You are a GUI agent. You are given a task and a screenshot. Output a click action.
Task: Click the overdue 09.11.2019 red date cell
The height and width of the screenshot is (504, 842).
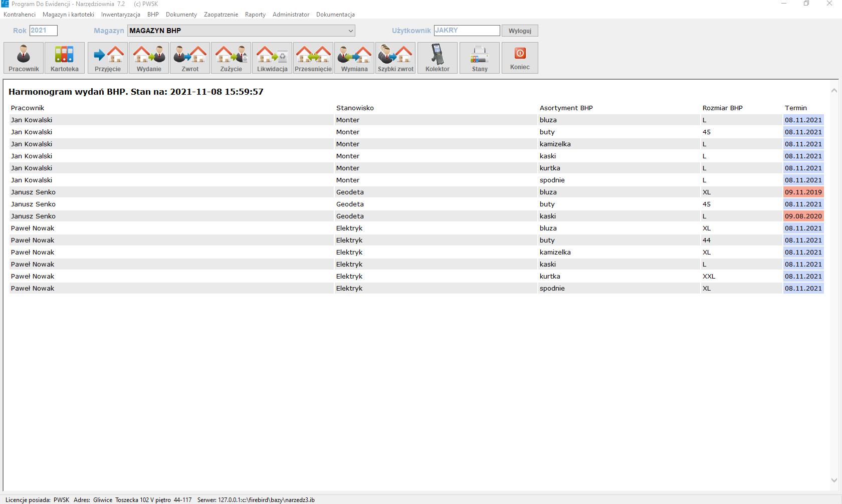coord(803,192)
